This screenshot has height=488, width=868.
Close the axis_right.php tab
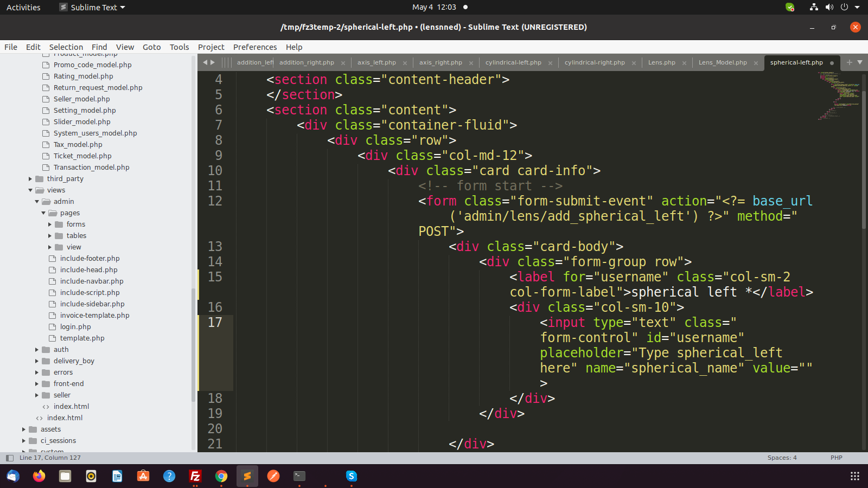click(x=471, y=63)
